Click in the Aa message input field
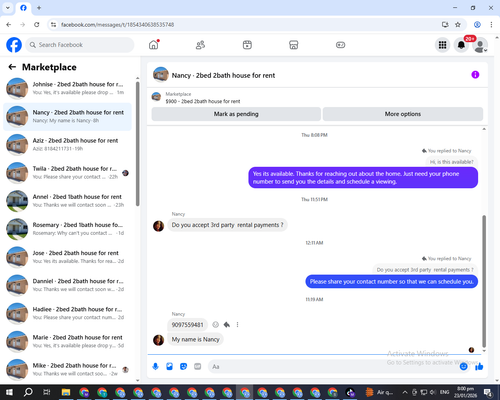The width and height of the screenshot is (500, 400). (333, 367)
